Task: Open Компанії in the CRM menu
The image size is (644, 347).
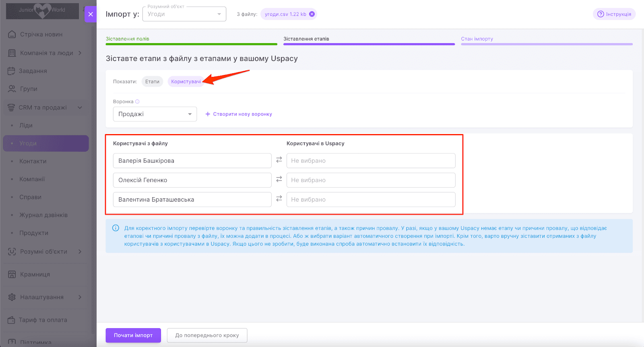Action: [x=32, y=179]
